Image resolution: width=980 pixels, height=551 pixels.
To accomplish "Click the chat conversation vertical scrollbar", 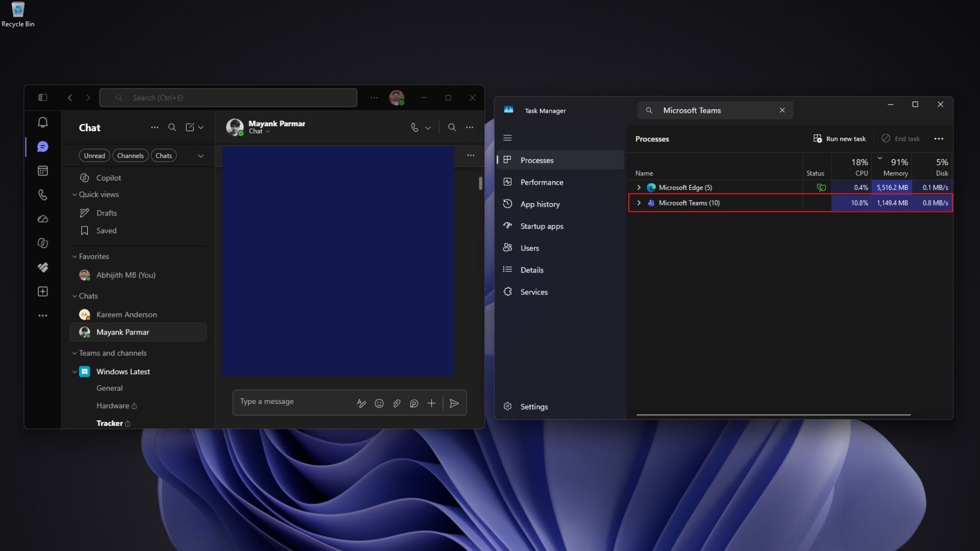I will pos(480,183).
